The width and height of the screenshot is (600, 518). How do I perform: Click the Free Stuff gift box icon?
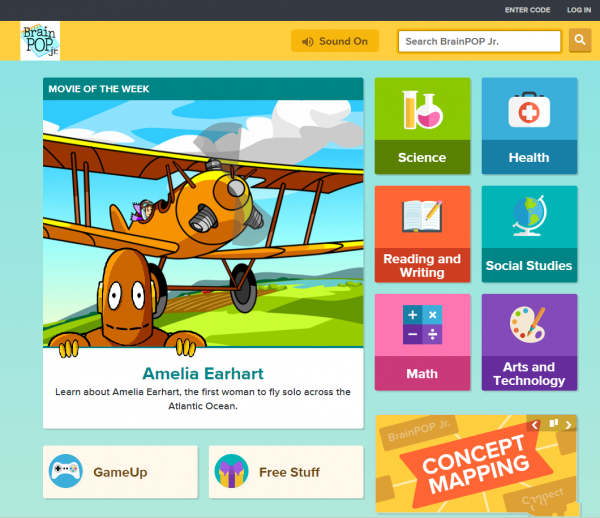pos(232,472)
